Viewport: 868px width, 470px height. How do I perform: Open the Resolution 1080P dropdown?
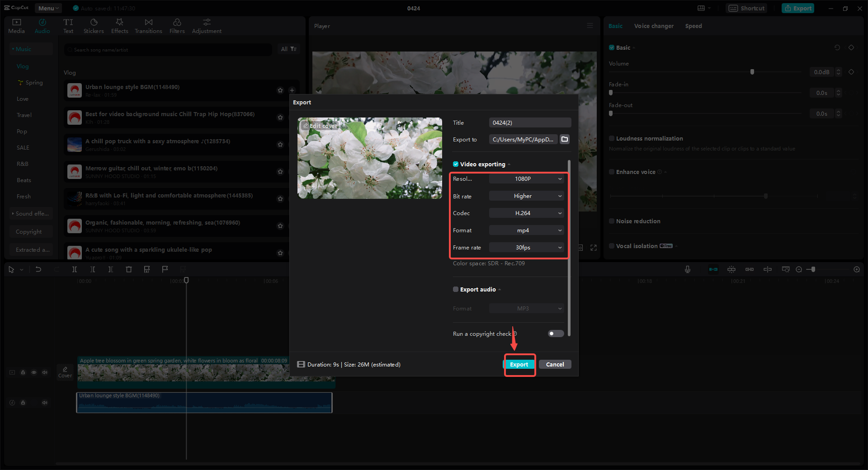(x=526, y=179)
